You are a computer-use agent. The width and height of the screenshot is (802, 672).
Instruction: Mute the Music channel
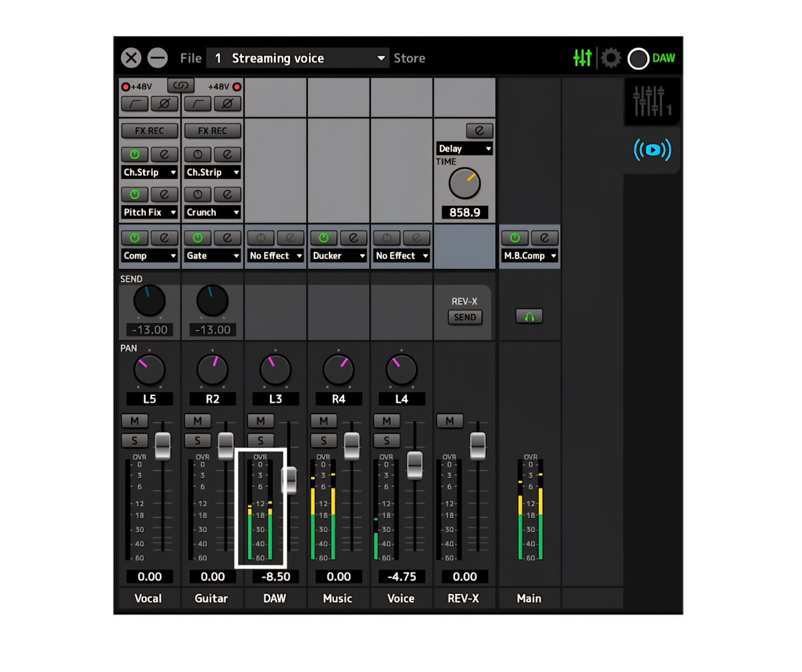[324, 421]
